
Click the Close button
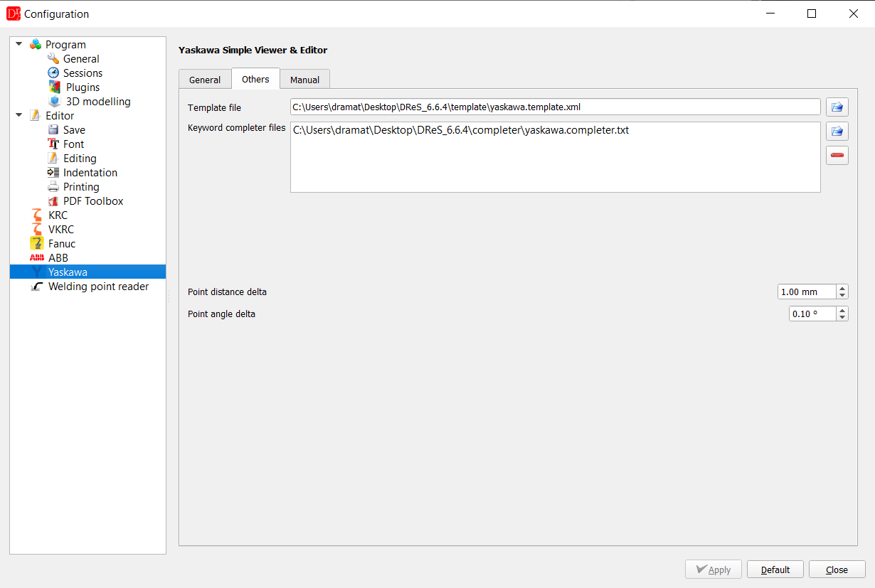click(837, 570)
